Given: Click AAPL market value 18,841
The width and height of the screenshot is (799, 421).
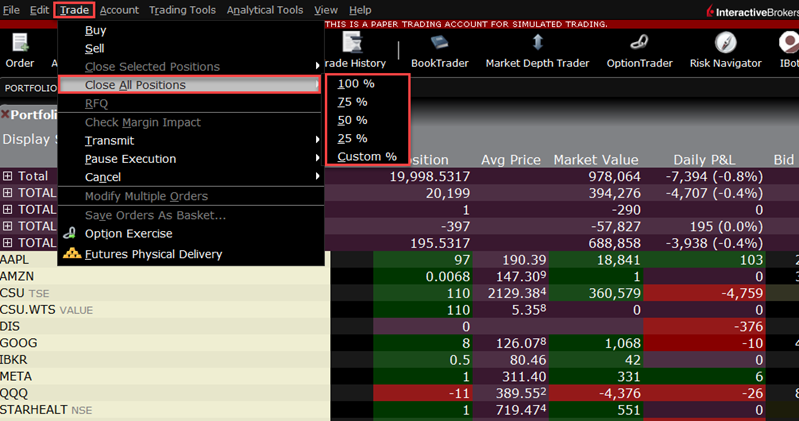Looking at the screenshot, I should pos(618,260).
